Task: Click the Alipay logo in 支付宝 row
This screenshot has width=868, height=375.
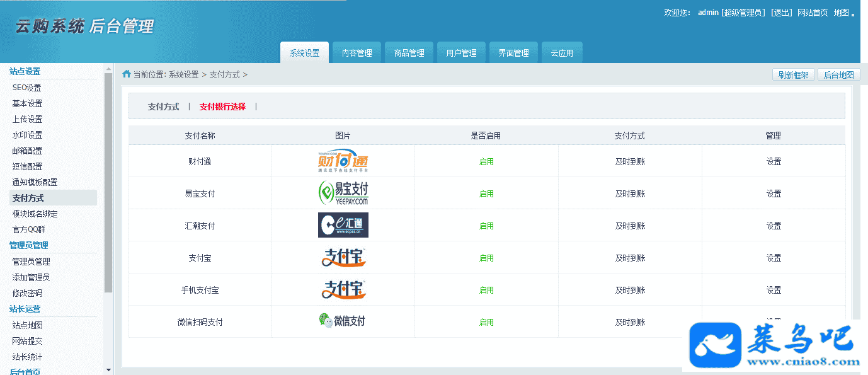Action: (343, 258)
